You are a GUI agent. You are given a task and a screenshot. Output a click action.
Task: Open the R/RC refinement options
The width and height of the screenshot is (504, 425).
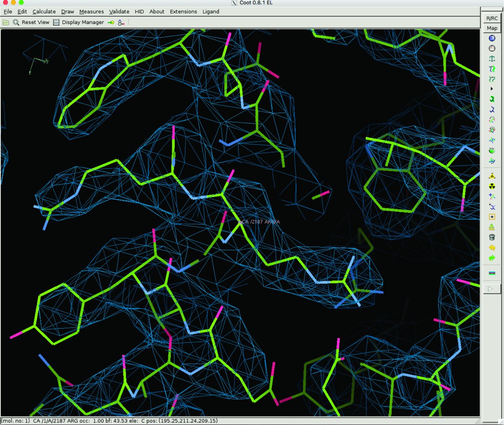tap(492, 18)
